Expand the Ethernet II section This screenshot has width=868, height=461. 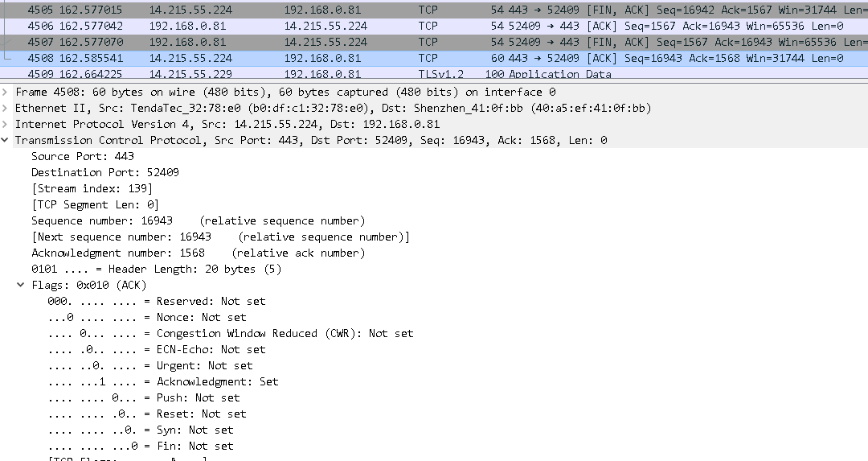(6, 108)
